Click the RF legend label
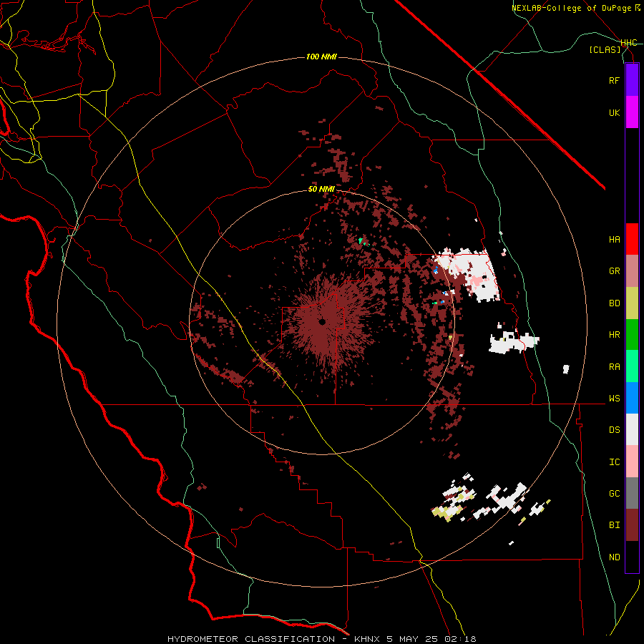Image resolution: width=644 pixels, height=644 pixels. click(x=614, y=80)
